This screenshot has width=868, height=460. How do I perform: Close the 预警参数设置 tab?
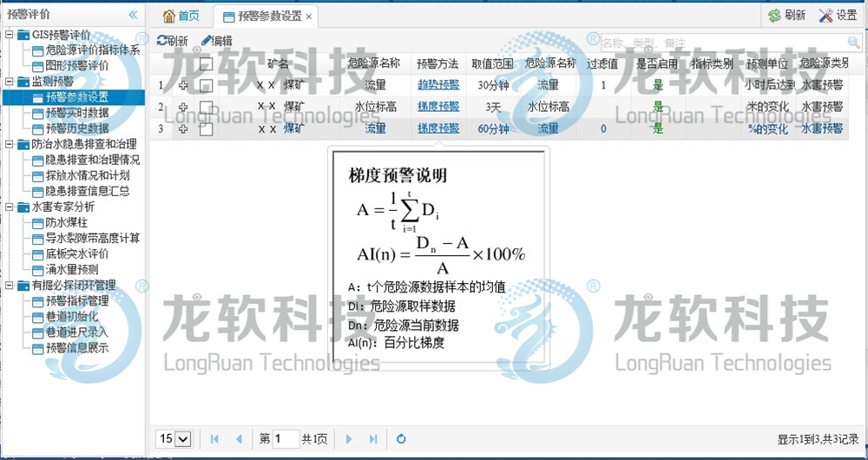click(x=309, y=16)
